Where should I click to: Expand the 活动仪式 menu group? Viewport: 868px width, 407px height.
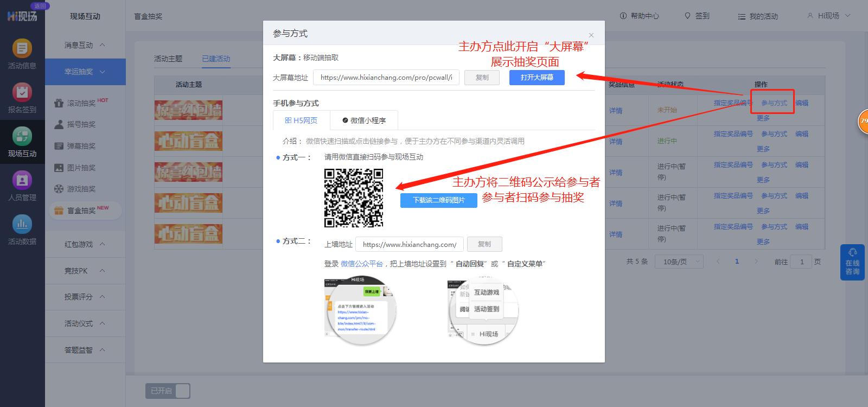point(85,323)
